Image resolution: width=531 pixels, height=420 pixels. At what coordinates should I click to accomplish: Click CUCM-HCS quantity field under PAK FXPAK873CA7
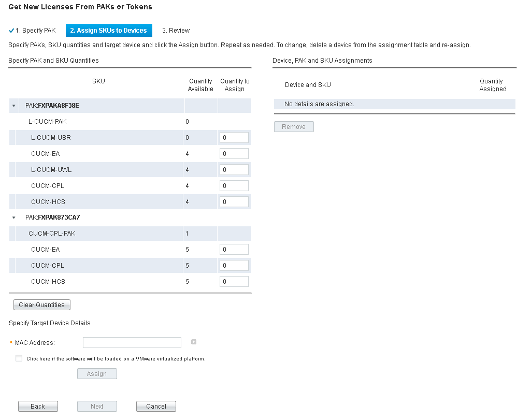234,281
